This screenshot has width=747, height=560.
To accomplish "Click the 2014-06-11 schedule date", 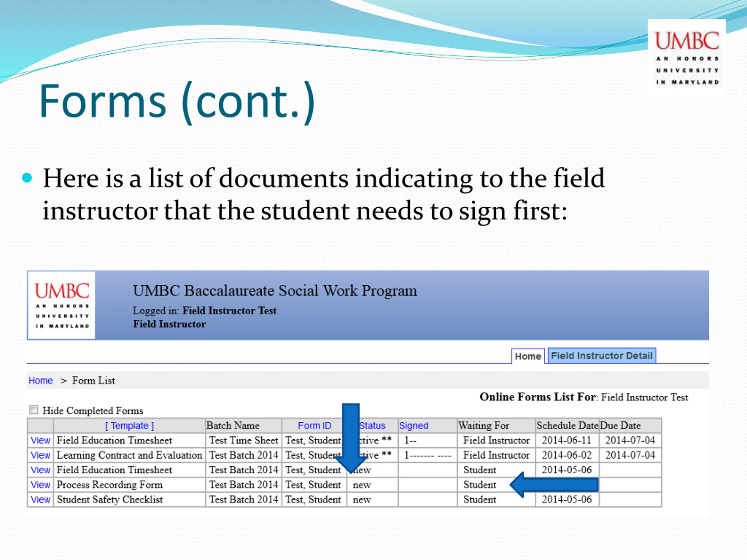I will [567, 440].
